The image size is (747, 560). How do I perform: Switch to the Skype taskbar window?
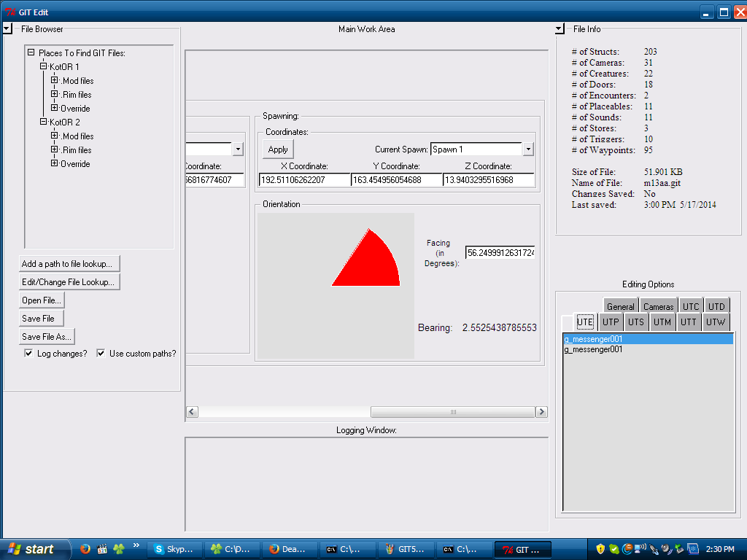point(174,550)
